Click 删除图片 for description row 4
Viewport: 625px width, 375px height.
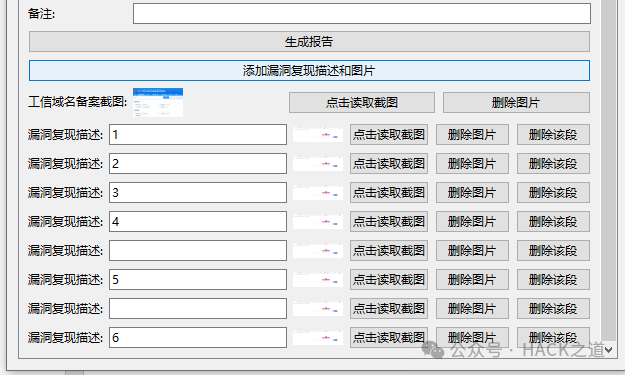(472, 222)
